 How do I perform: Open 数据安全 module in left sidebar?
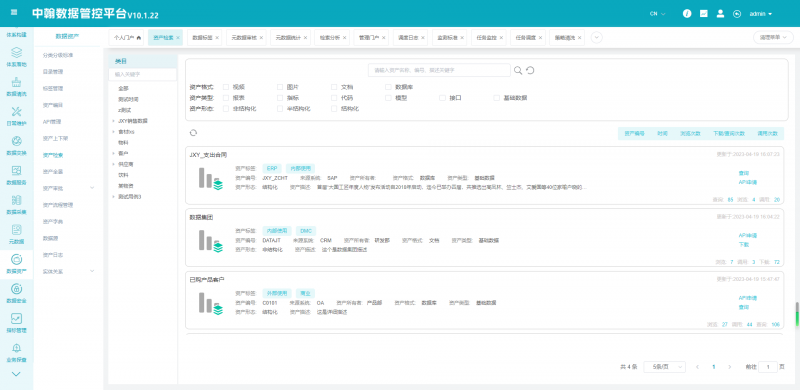(x=16, y=293)
